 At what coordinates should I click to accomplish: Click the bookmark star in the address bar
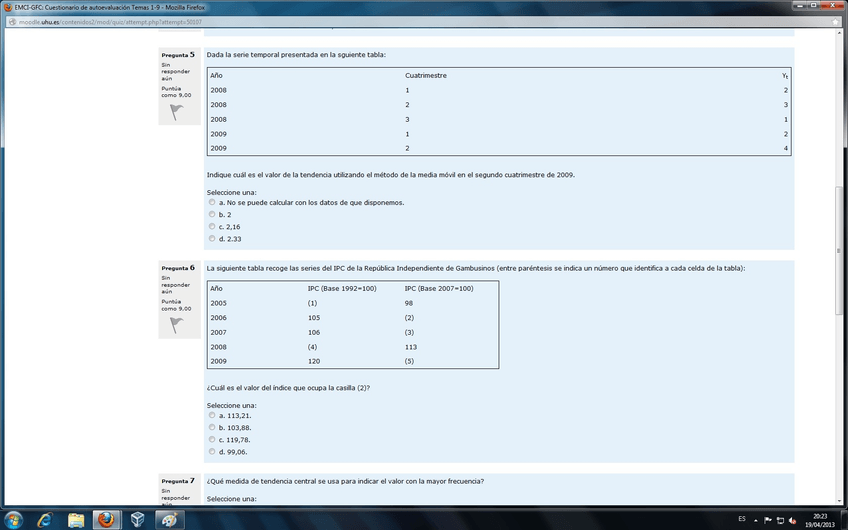(x=836, y=22)
